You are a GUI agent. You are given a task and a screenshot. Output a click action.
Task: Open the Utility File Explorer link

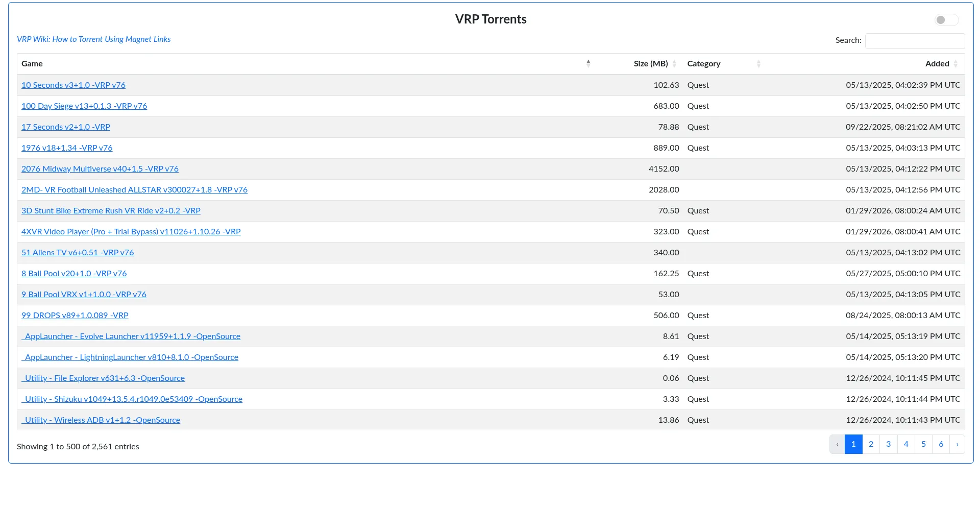(103, 378)
